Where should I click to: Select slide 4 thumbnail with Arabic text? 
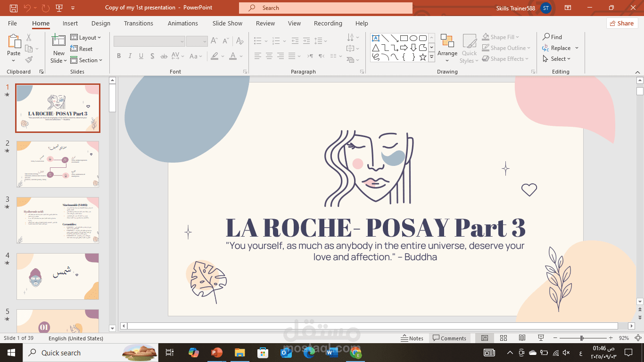(x=58, y=276)
